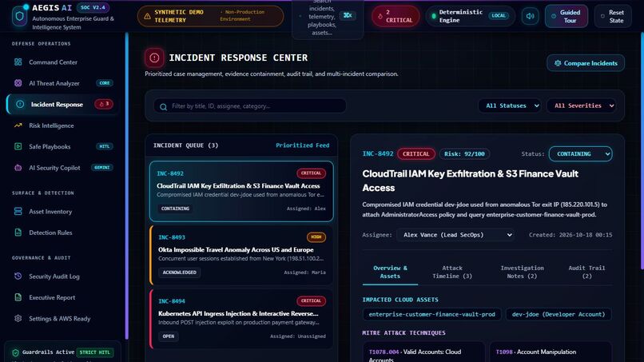Screen dimensions: 644x362
Task: Change incident status from CONTAINING dropdown
Action: point(580,153)
